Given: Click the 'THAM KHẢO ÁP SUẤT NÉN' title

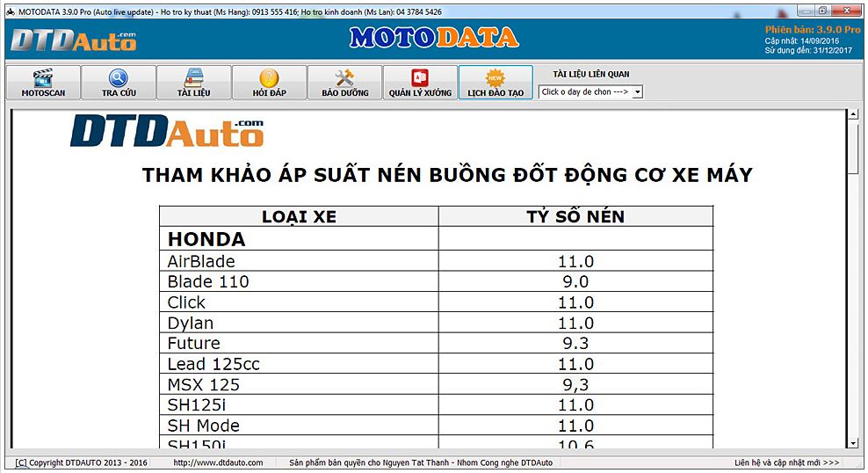Looking at the screenshot, I should (446, 174).
